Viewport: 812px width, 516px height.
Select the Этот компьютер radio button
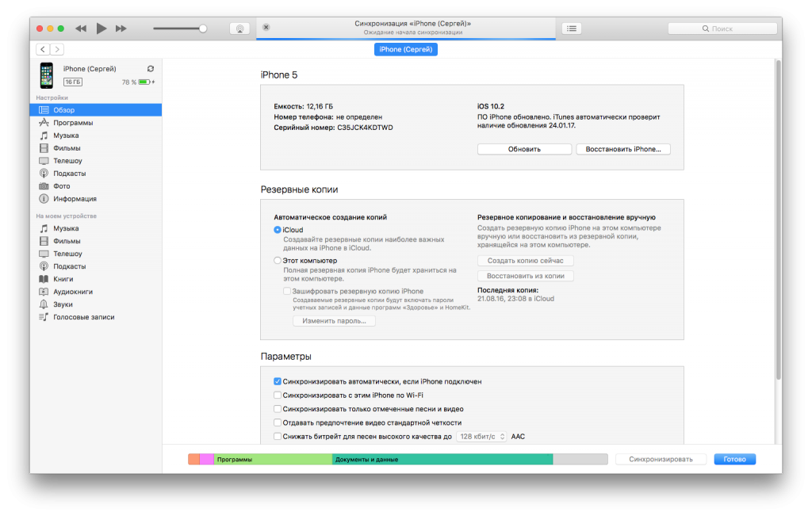(x=278, y=260)
